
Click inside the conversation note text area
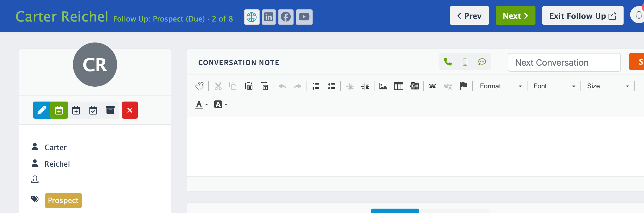(x=416, y=146)
